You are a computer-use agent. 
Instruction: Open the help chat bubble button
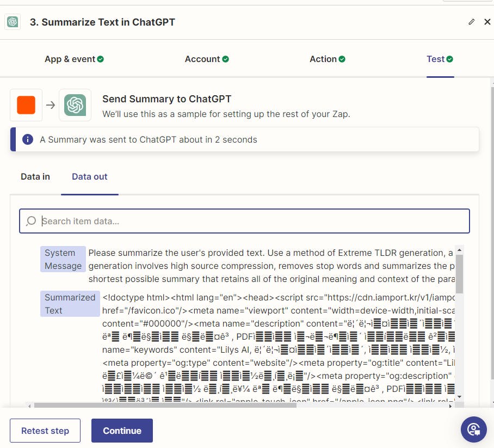pyautogui.click(x=473, y=429)
